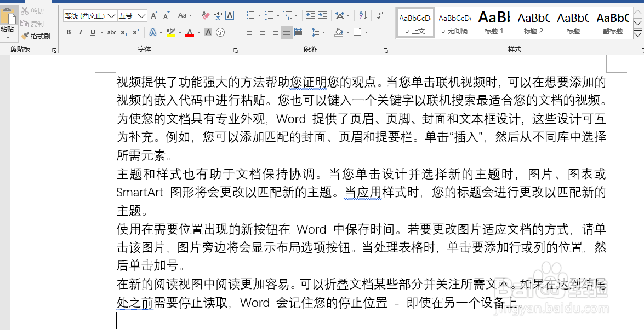Toggle bold formatting
Image resolution: width=644 pixels, height=330 pixels.
pyautogui.click(x=68, y=32)
